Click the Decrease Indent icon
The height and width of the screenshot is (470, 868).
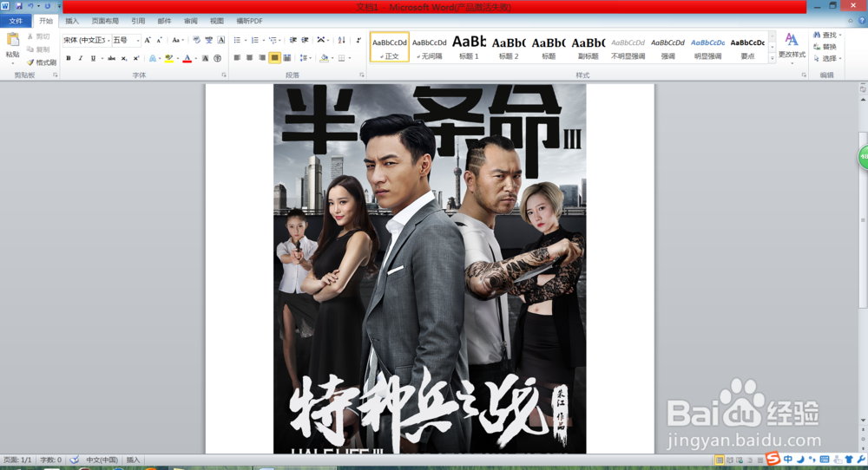click(293, 40)
